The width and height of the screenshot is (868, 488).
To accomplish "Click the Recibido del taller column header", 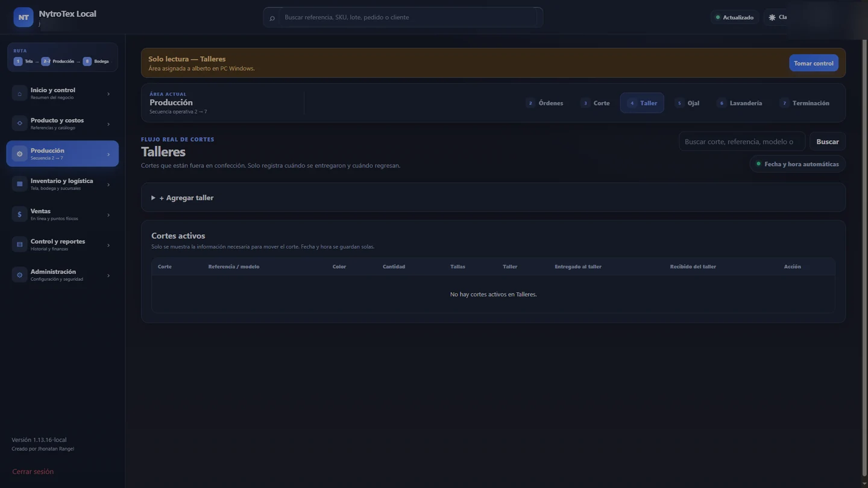I will pyautogui.click(x=693, y=266).
